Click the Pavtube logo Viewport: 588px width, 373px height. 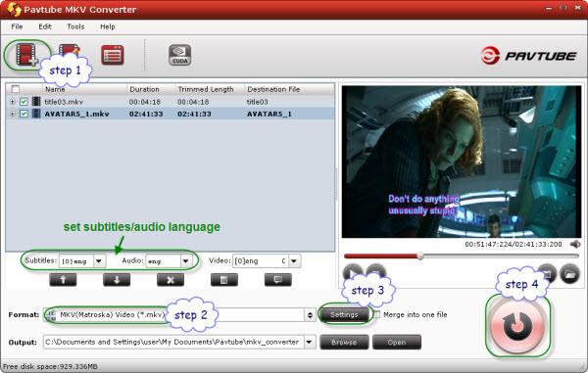(x=529, y=56)
